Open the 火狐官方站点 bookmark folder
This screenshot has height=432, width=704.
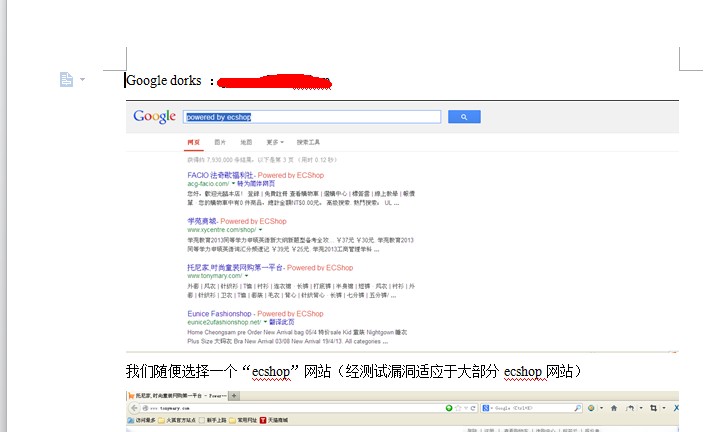point(176,420)
